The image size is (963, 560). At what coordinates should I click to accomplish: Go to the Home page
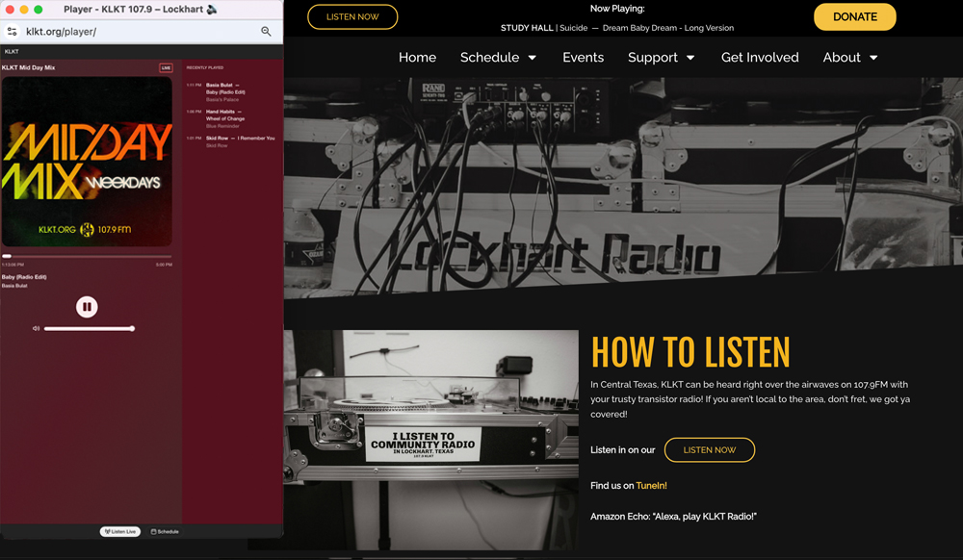[417, 58]
